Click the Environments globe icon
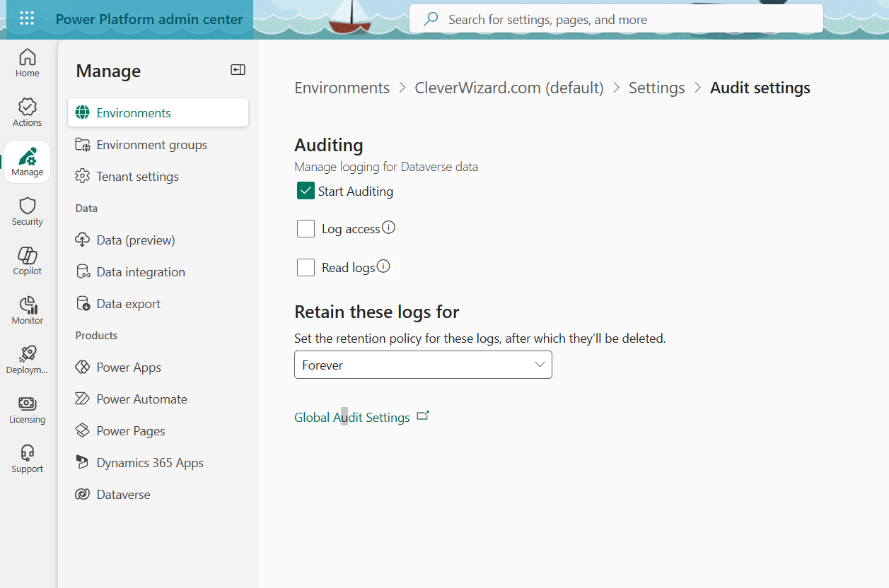The width and height of the screenshot is (889, 588). tap(83, 112)
